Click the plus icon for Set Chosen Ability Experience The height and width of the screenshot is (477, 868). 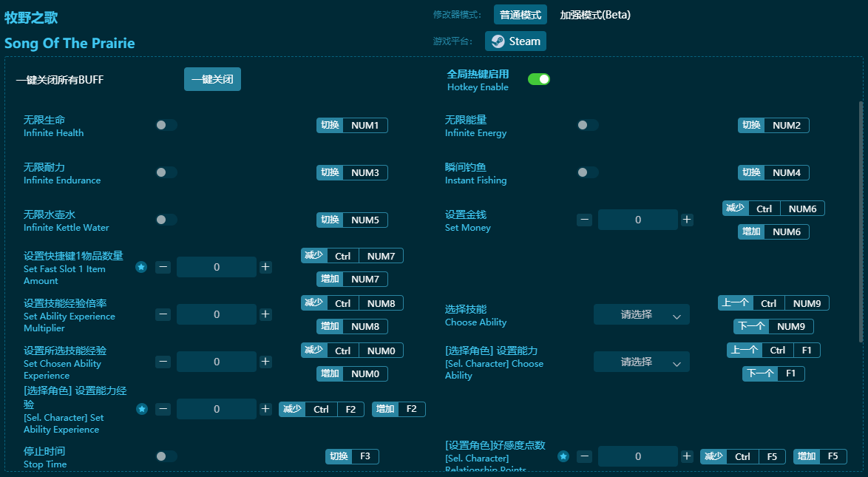click(265, 362)
